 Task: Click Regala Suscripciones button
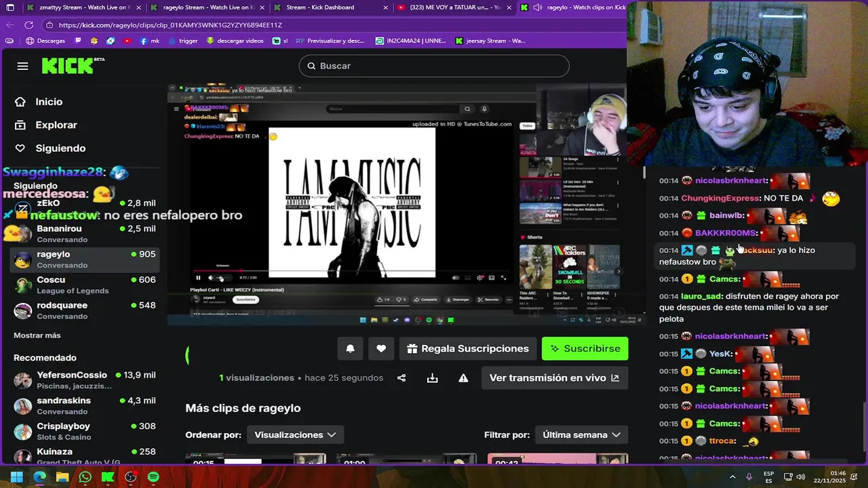468,348
